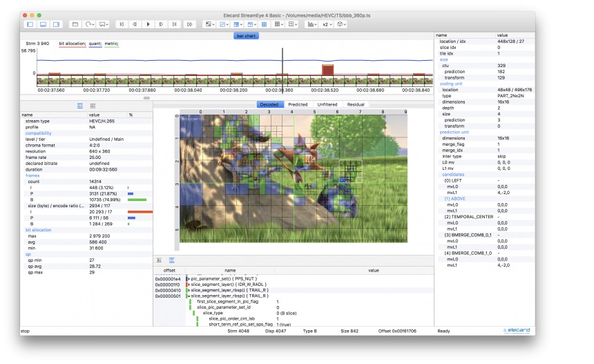
Task: Select the stream info list view icon
Action: pyautogui.click(x=80, y=106)
